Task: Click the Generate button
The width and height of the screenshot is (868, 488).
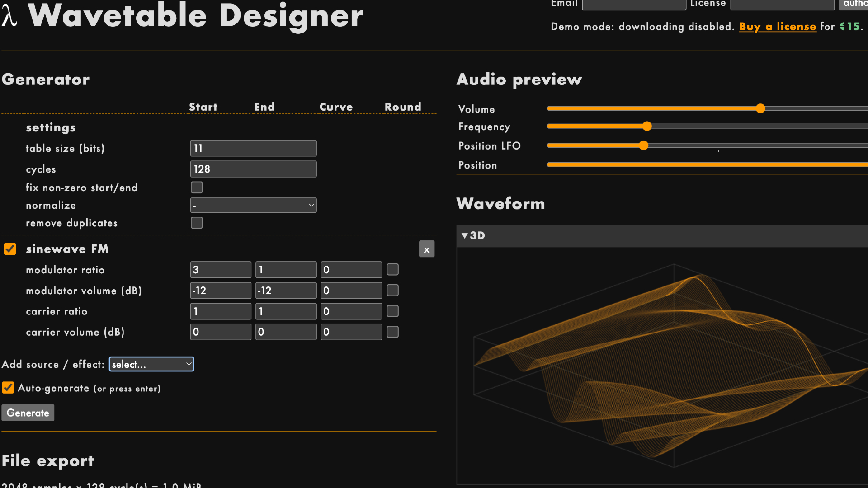Action: tap(28, 413)
